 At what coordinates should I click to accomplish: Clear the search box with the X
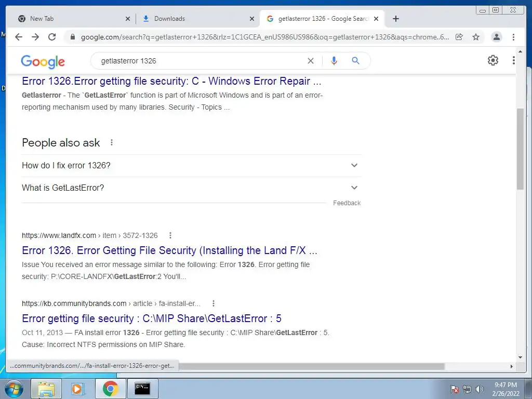[x=311, y=61]
